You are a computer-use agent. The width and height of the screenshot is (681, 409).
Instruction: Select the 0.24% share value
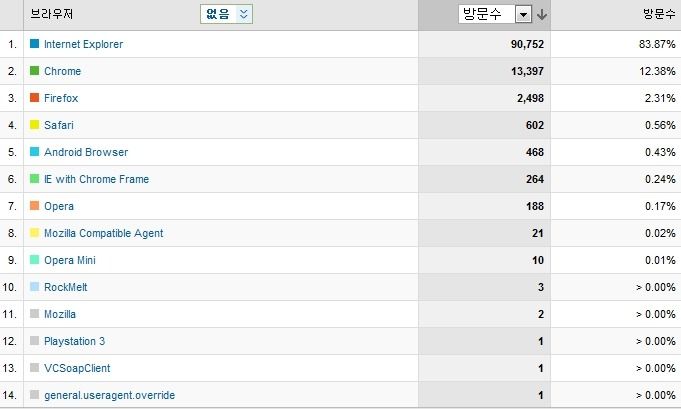click(660, 179)
